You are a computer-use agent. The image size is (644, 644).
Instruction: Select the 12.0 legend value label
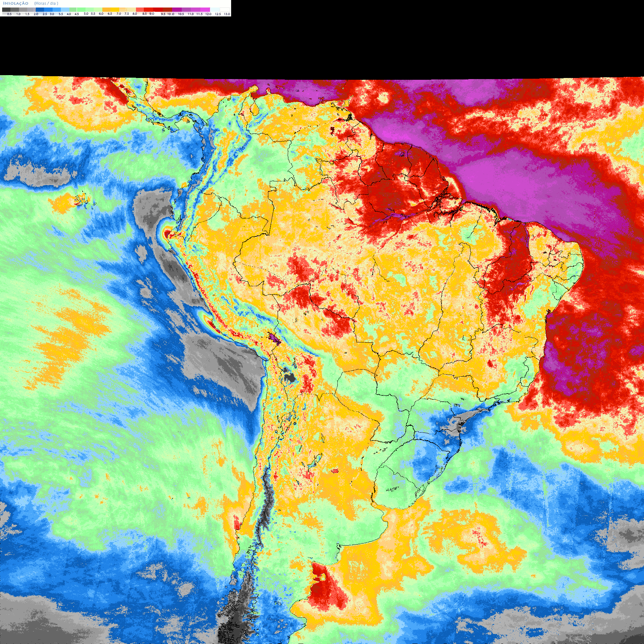pyautogui.click(x=209, y=14)
